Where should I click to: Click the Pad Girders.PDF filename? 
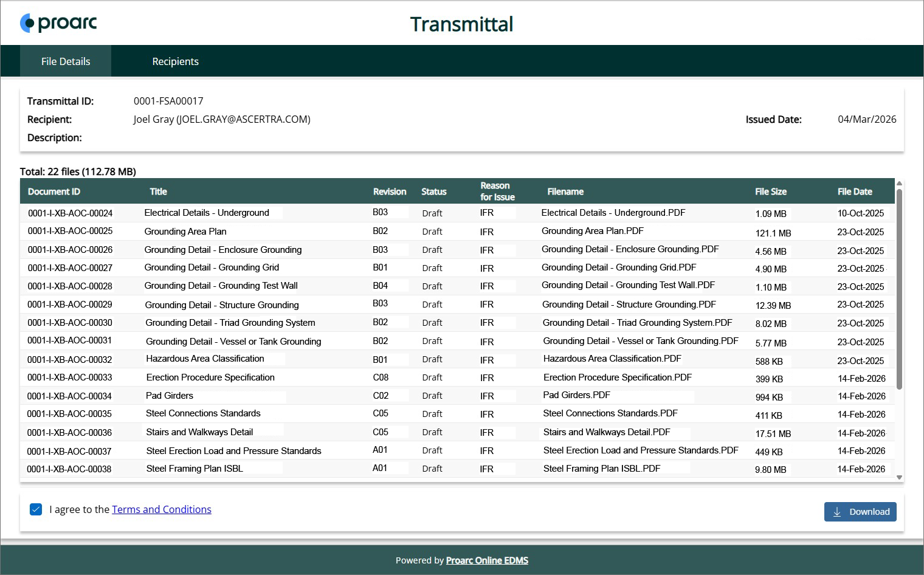tap(576, 395)
